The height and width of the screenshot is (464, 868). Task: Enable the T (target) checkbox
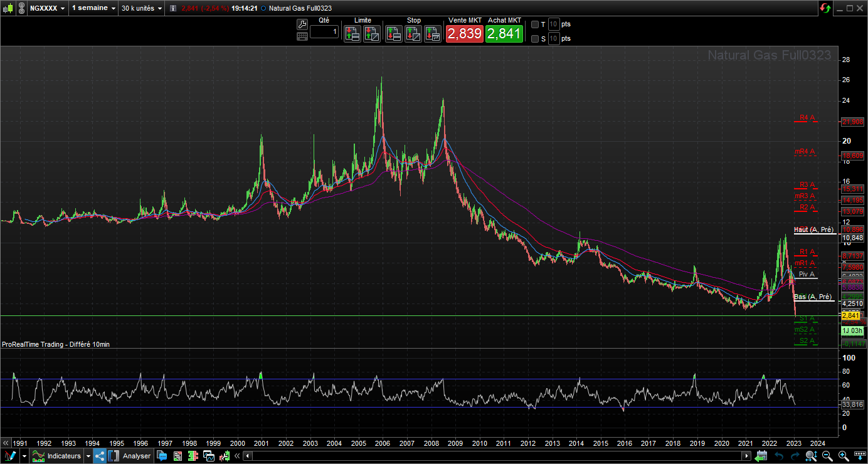pos(535,24)
